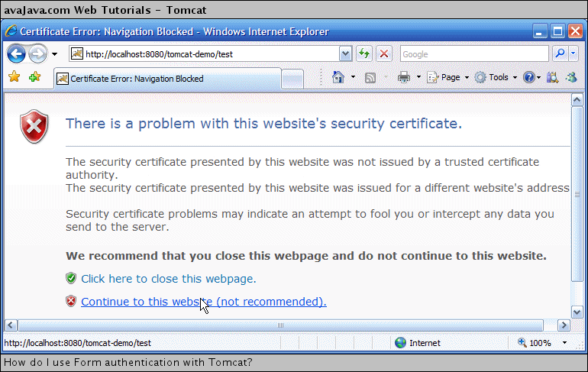Screen dimensions: 588x372
Task: Click the Internet zone globe in status bar
Action: pos(400,343)
